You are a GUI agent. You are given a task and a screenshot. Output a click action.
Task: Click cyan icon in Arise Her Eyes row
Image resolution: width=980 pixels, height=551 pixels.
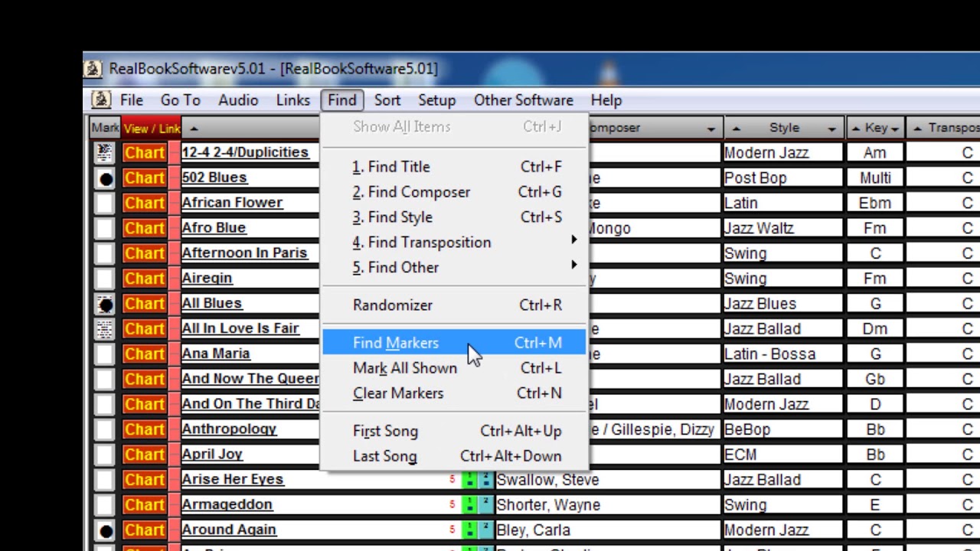486,480
